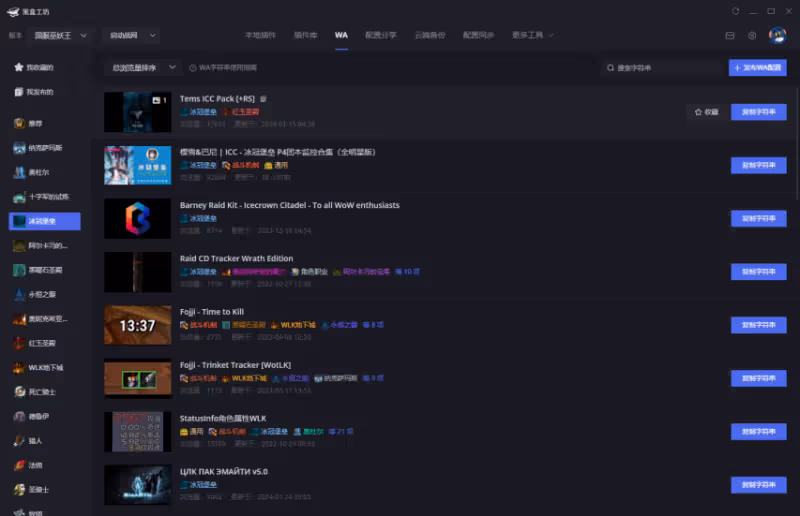Screen dimensions: 800x516
Task: Copy string for ЦЛК ПАК ЭМАЙТИ v5.0
Action: coord(759,485)
